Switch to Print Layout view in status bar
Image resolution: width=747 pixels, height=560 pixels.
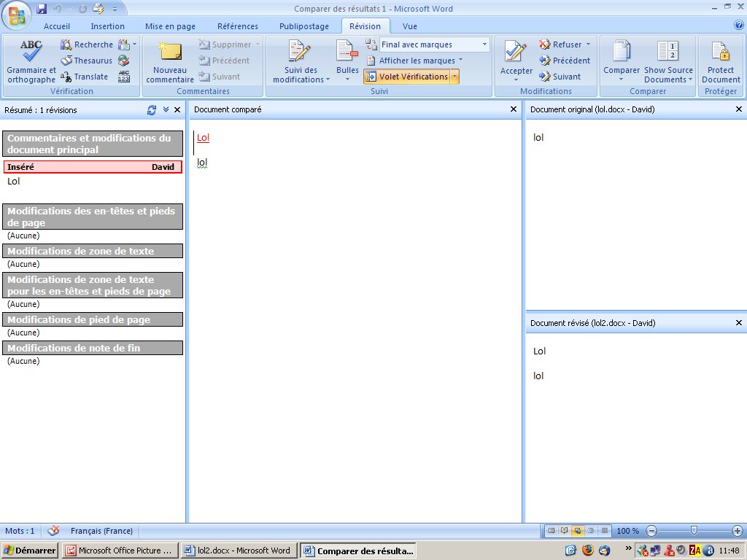[x=551, y=531]
